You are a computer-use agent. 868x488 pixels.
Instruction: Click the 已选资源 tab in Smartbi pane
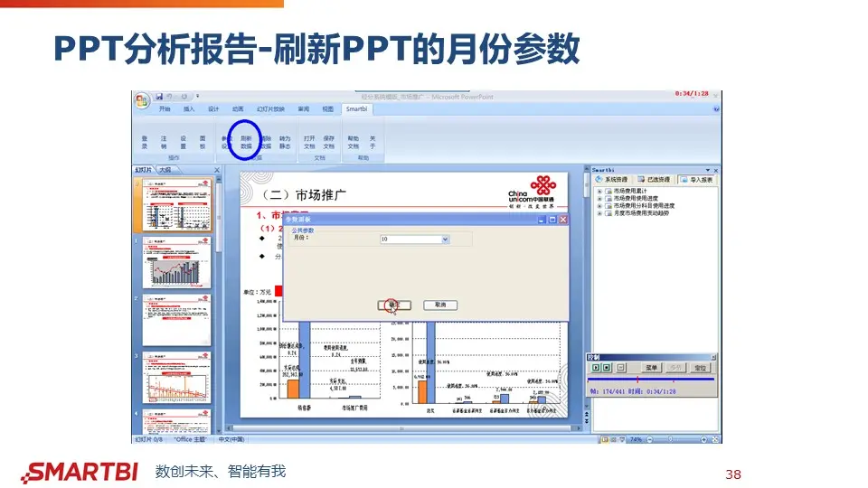tap(654, 179)
